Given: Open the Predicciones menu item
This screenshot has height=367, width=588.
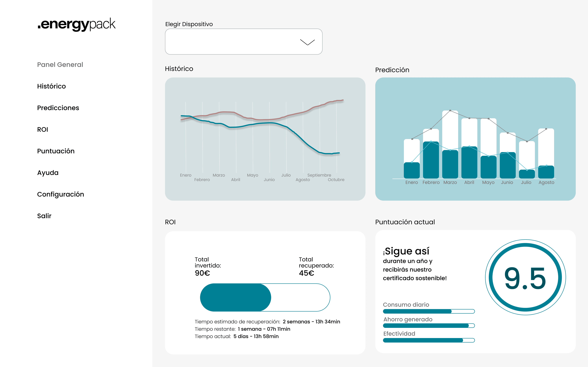Looking at the screenshot, I should click(x=58, y=108).
